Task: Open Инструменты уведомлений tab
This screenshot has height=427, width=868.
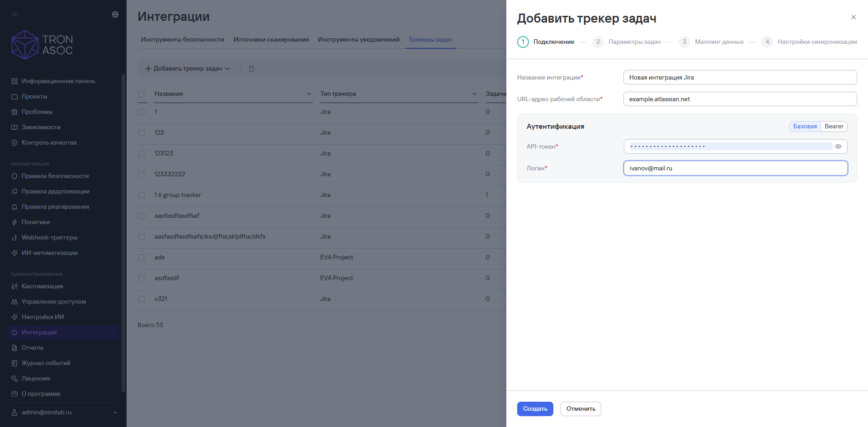Action: [x=359, y=39]
